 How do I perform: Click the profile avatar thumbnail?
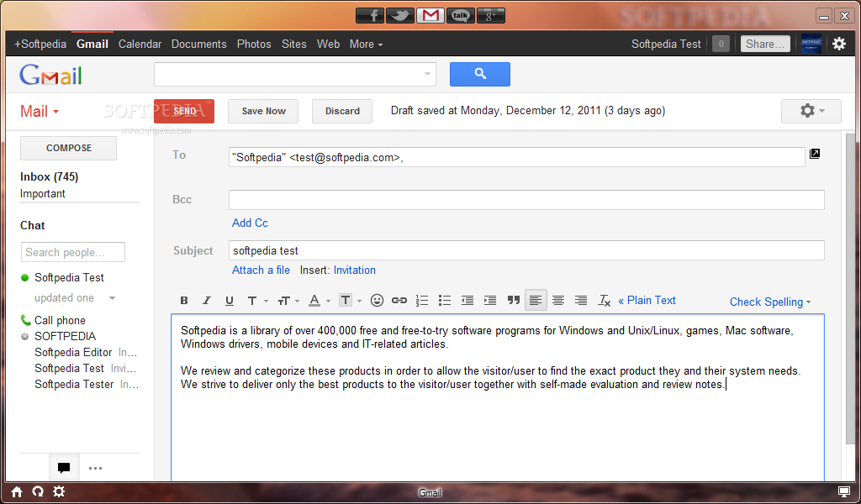tap(811, 44)
